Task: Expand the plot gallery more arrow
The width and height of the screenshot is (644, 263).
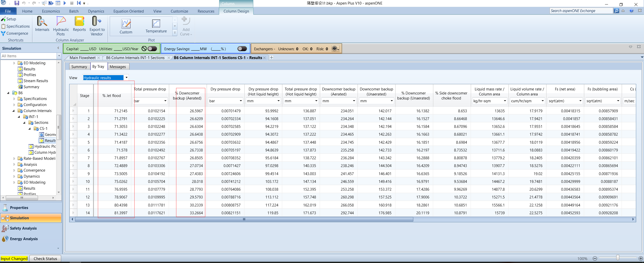Action: tap(175, 32)
